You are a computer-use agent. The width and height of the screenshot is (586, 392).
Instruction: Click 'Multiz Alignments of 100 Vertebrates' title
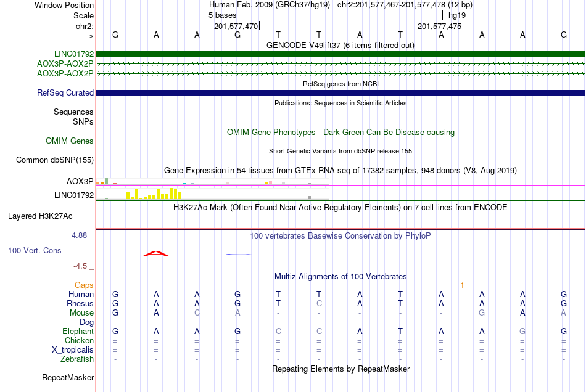click(340, 277)
